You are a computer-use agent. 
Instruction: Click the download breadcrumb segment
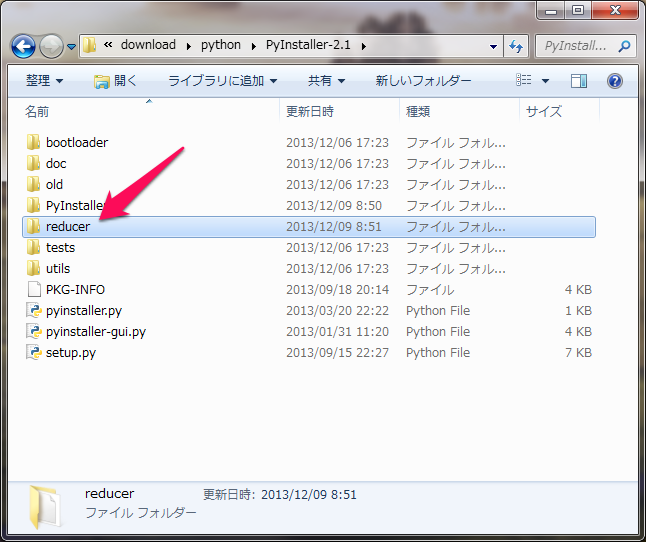pyautogui.click(x=148, y=44)
